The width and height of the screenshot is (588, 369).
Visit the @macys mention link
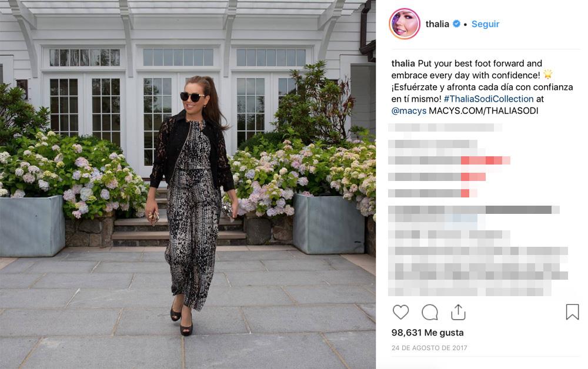point(409,111)
